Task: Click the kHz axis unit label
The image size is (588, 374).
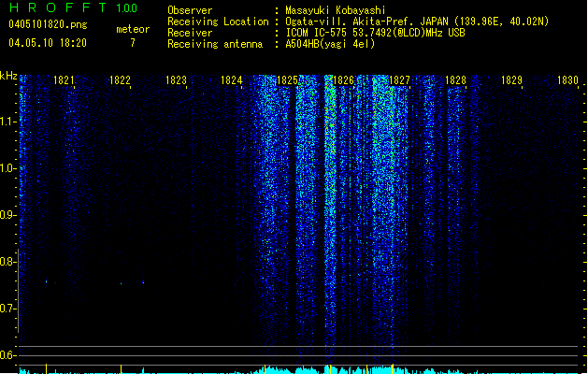Action: [x=8, y=76]
